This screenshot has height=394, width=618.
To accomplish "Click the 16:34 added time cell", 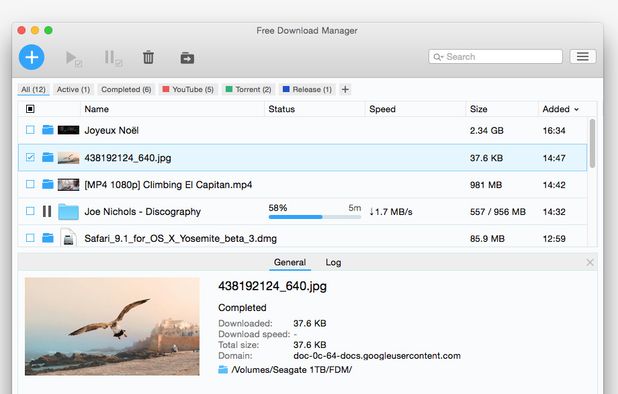I will [554, 130].
